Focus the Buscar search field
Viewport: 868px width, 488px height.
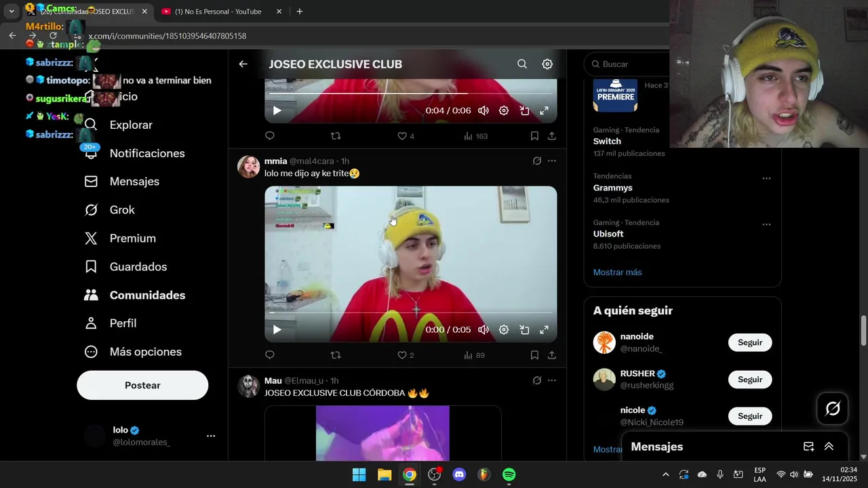click(x=627, y=64)
